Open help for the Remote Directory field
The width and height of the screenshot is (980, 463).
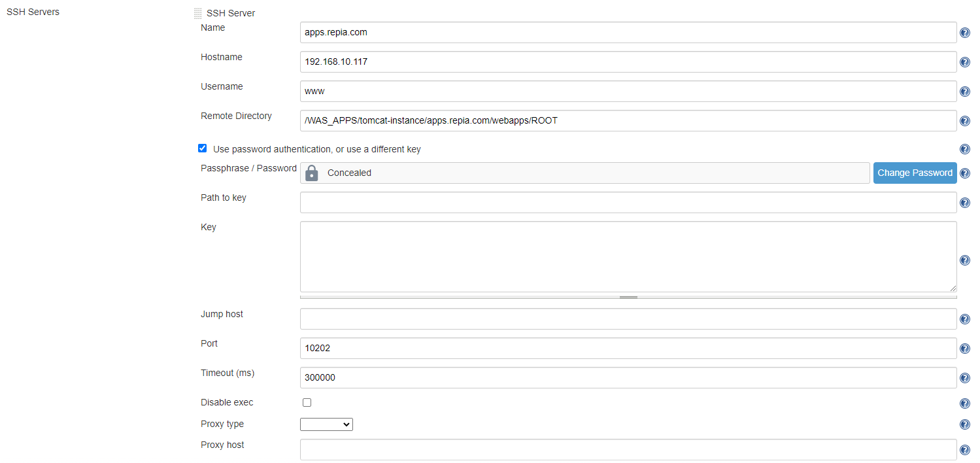coord(964,121)
